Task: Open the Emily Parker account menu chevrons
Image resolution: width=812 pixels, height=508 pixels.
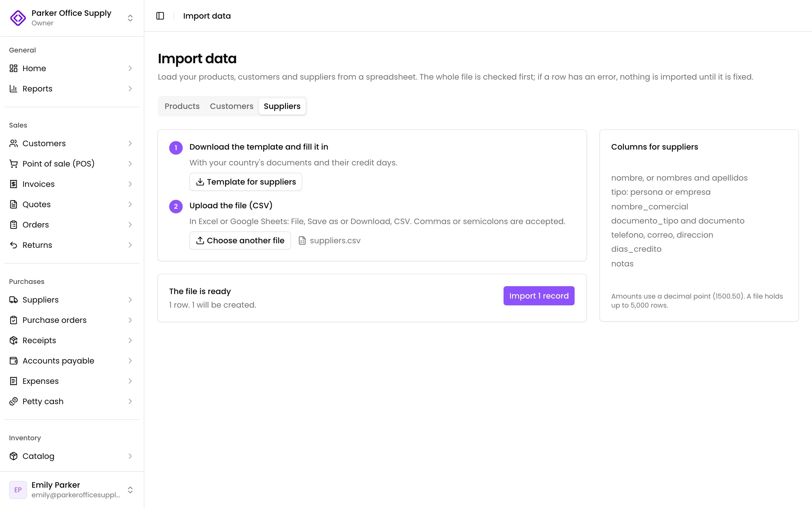Action: (x=130, y=490)
